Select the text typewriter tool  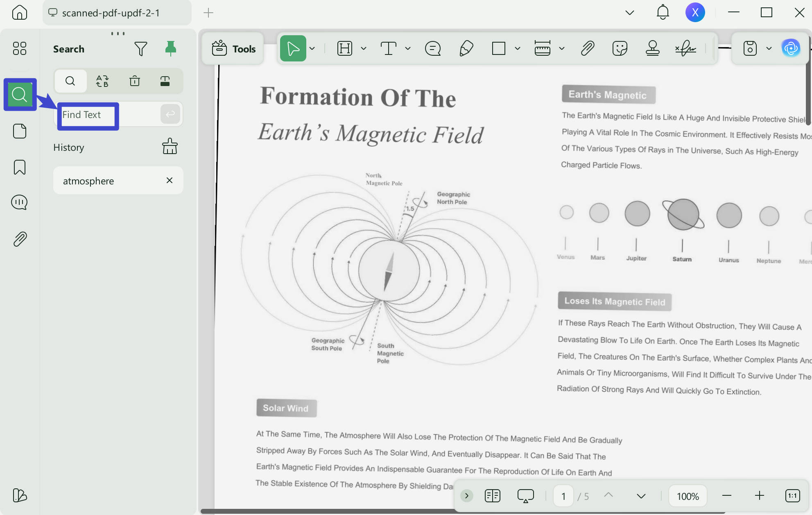click(389, 48)
